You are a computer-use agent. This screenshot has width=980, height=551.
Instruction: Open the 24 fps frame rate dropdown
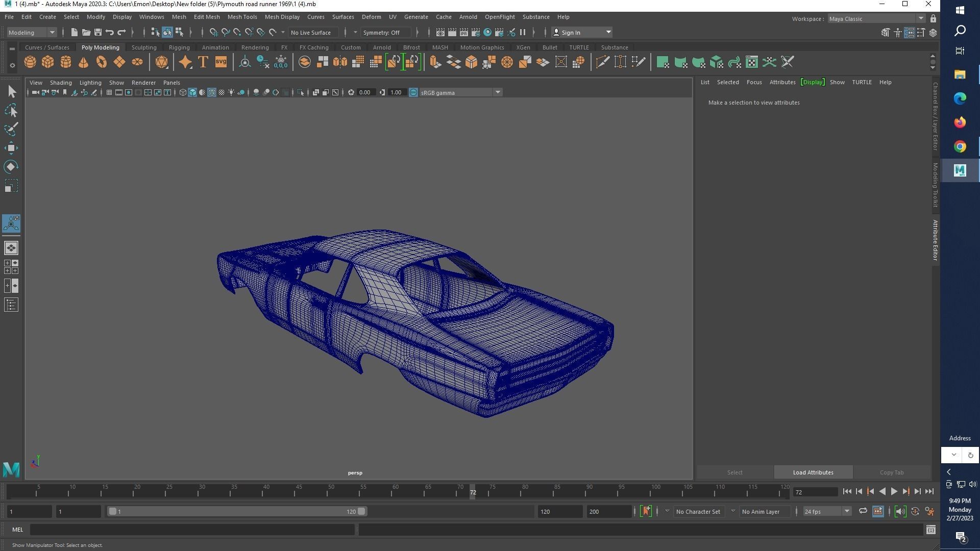point(826,511)
